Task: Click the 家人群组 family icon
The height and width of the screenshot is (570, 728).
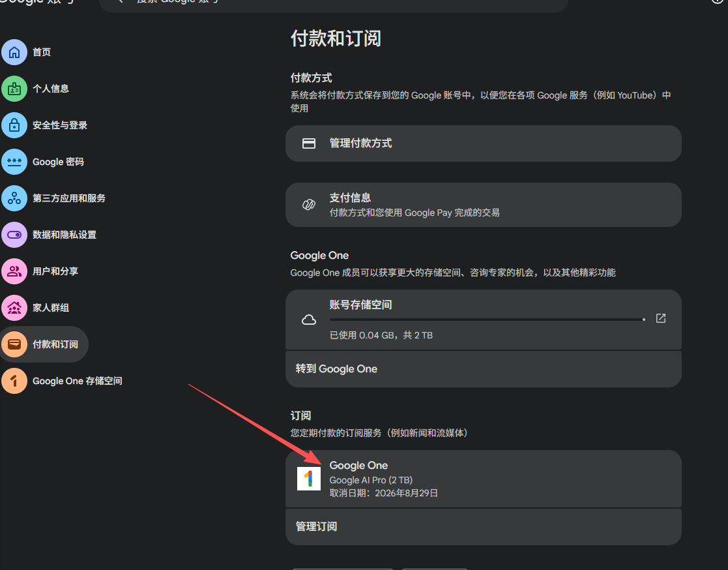Action: [14, 308]
